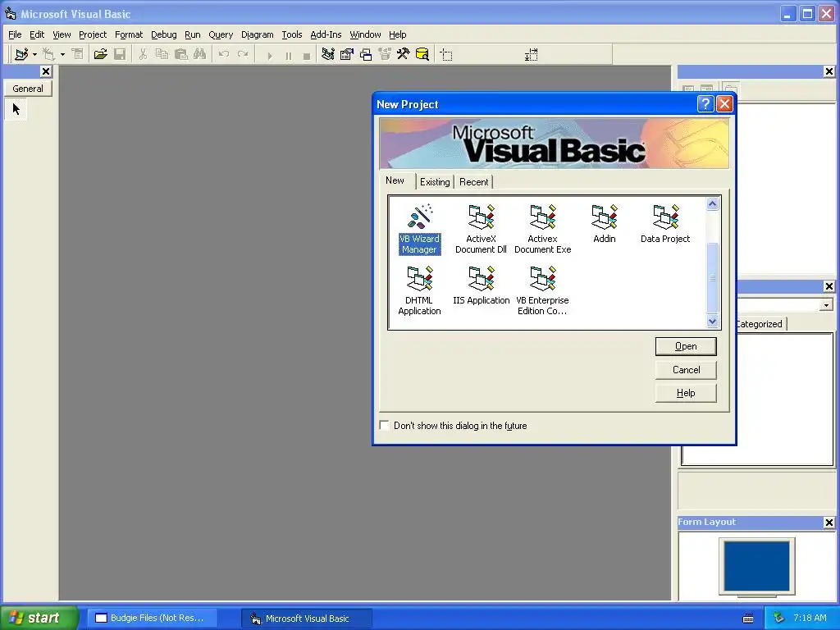Show the Toolbox hammer-and-wrench icon
This screenshot has width=840, height=630.
403,55
